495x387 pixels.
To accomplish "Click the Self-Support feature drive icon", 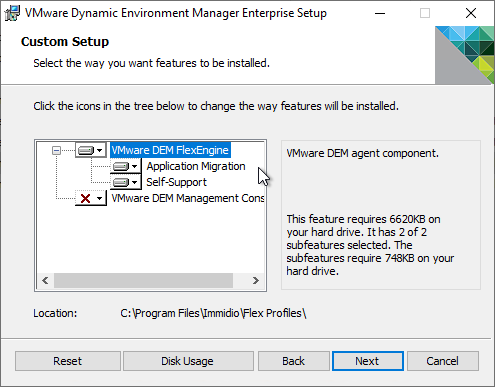I will (x=121, y=182).
